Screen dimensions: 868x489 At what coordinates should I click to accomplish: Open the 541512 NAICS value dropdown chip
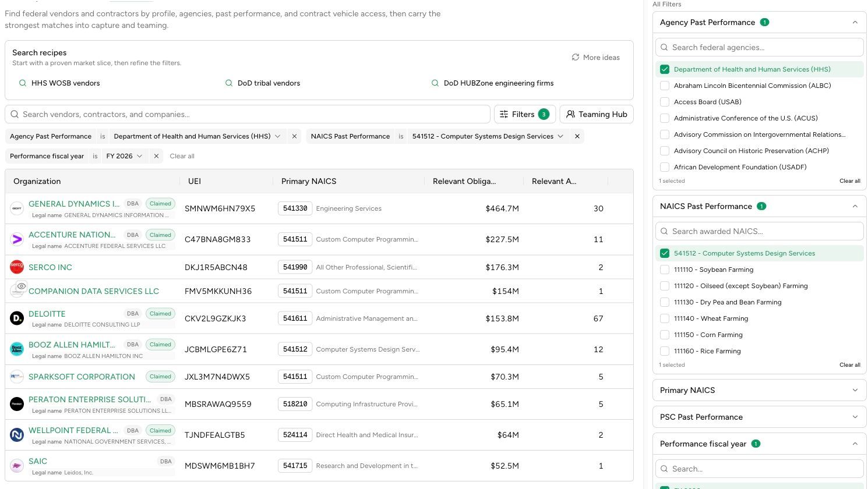click(488, 136)
